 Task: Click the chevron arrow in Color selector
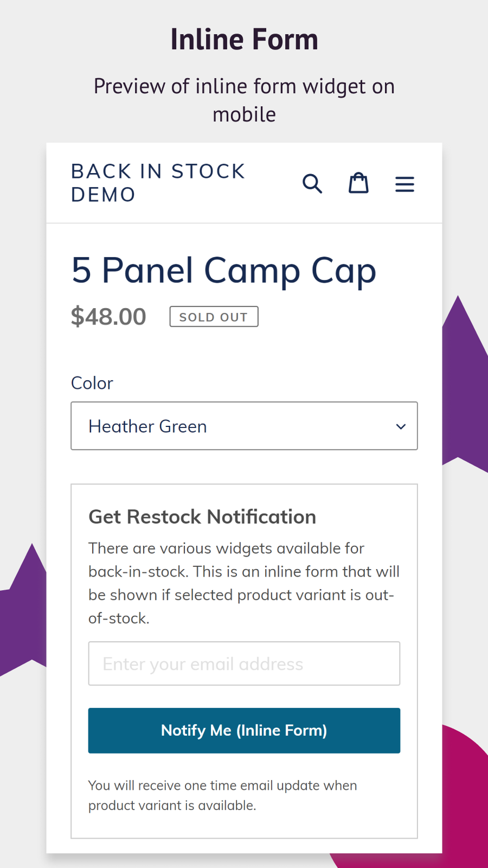[x=401, y=426]
